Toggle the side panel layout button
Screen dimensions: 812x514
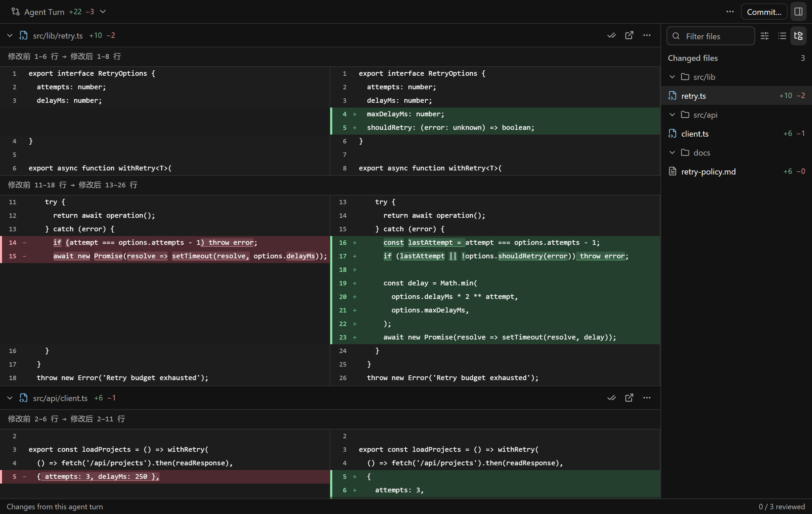click(798, 12)
